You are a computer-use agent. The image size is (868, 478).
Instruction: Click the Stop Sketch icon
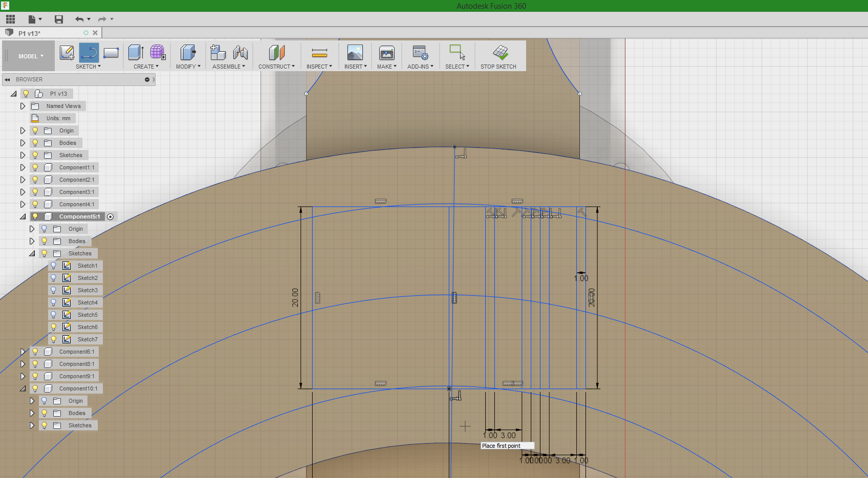pos(500,52)
